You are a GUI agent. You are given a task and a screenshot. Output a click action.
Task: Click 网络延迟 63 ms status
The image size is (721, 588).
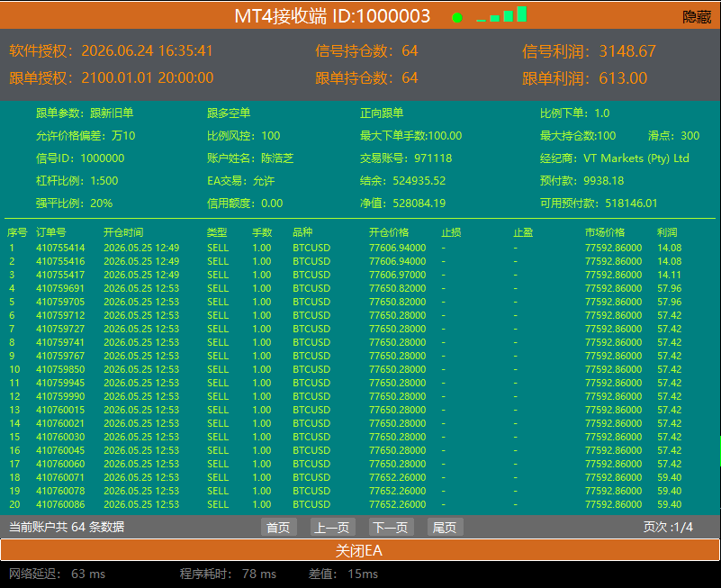pyautogui.click(x=57, y=574)
